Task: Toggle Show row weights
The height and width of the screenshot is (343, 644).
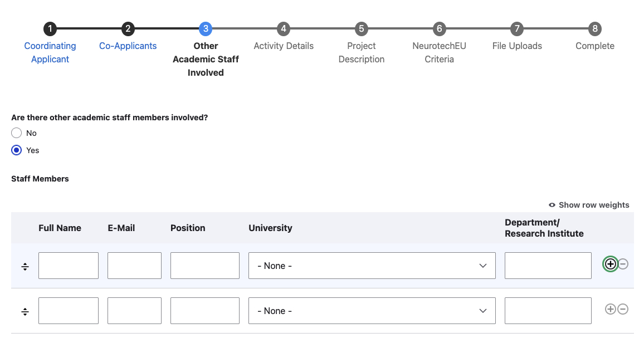Action: click(x=589, y=205)
